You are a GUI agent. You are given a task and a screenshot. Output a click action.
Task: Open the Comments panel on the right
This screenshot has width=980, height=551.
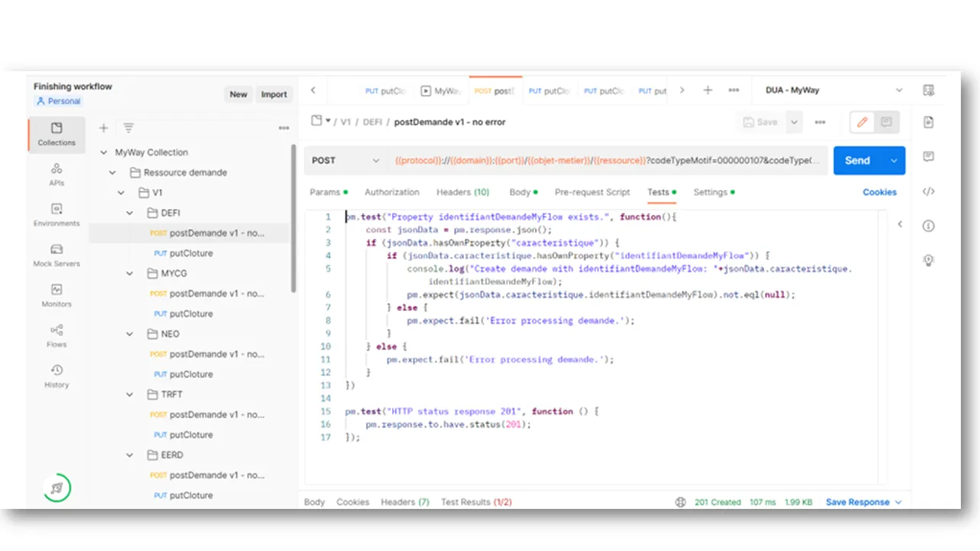928,156
